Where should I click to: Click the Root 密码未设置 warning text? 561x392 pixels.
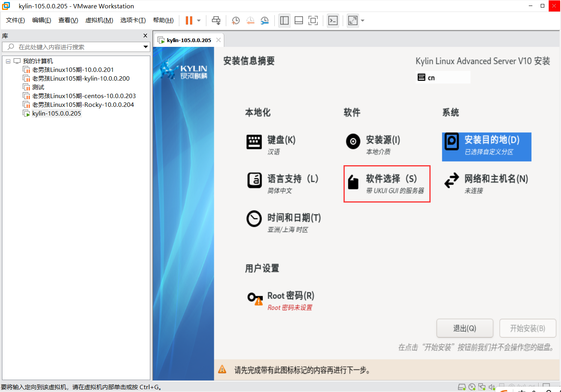point(290,307)
